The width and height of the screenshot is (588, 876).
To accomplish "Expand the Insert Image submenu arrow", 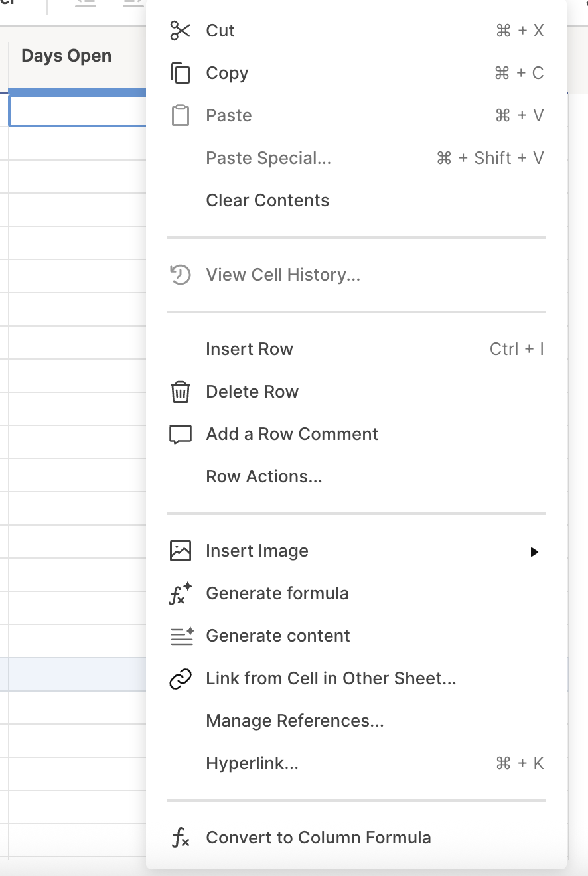I will pos(534,551).
